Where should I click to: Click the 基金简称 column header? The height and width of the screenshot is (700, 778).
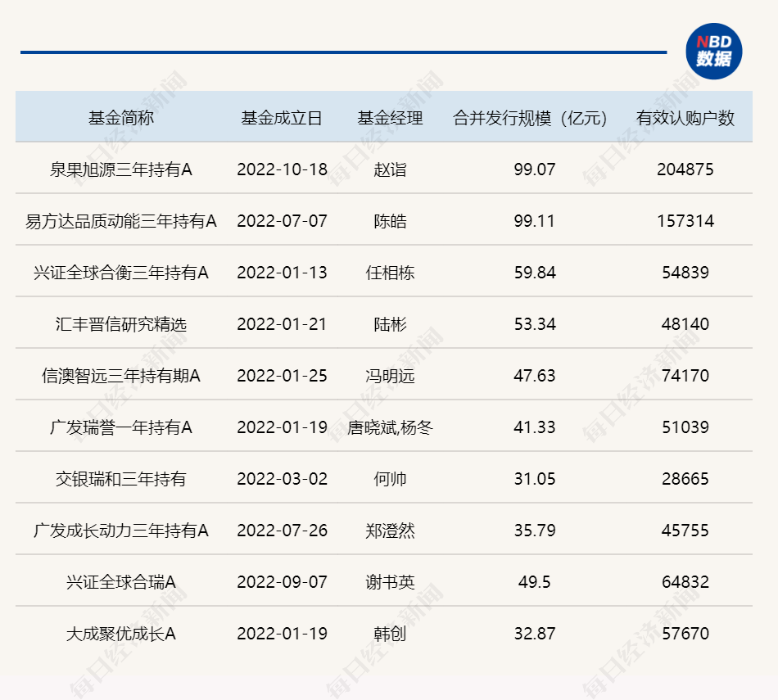pos(121,118)
